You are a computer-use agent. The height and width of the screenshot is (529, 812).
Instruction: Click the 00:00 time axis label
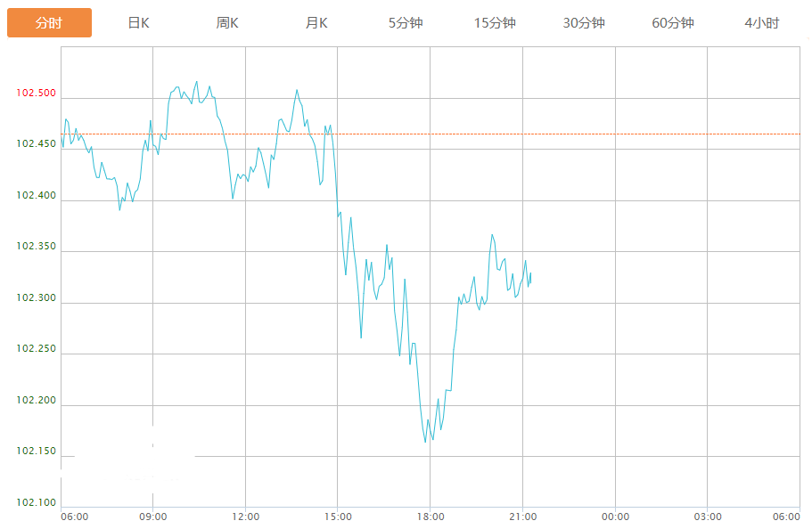tap(615, 517)
